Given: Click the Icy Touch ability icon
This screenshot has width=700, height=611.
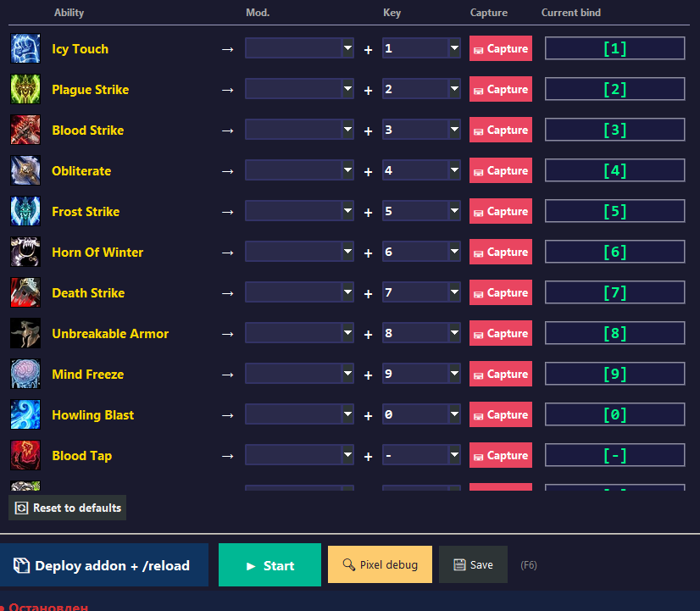Looking at the screenshot, I should coord(25,48).
